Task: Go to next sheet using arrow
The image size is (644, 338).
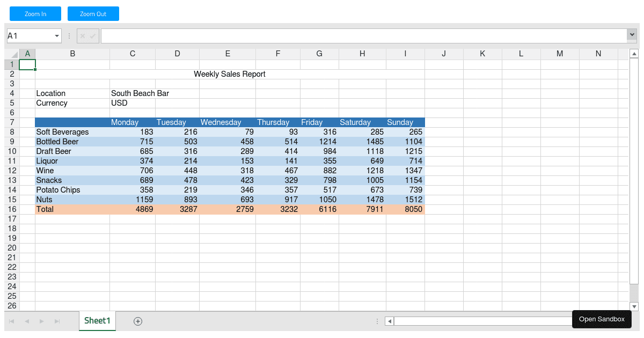Action: pos(41,321)
